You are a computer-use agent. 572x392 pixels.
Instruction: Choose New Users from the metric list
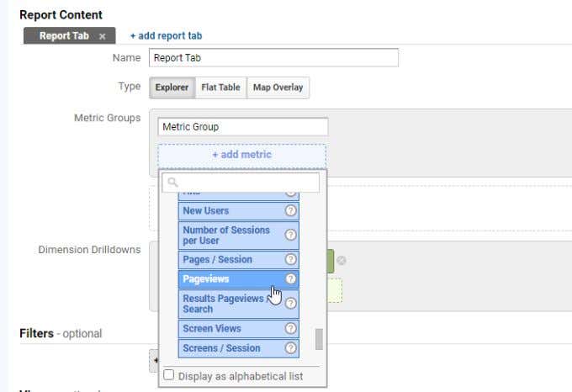click(x=239, y=211)
